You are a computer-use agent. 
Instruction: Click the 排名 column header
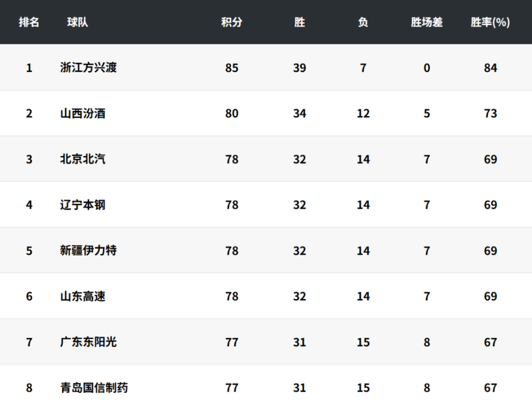coord(29,22)
